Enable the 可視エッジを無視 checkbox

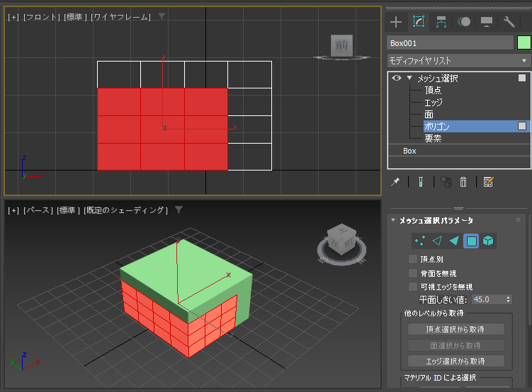(x=413, y=287)
